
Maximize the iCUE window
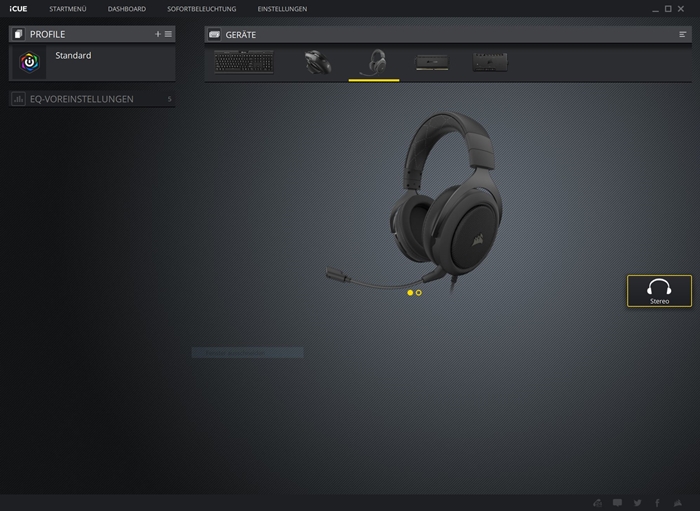[668, 9]
